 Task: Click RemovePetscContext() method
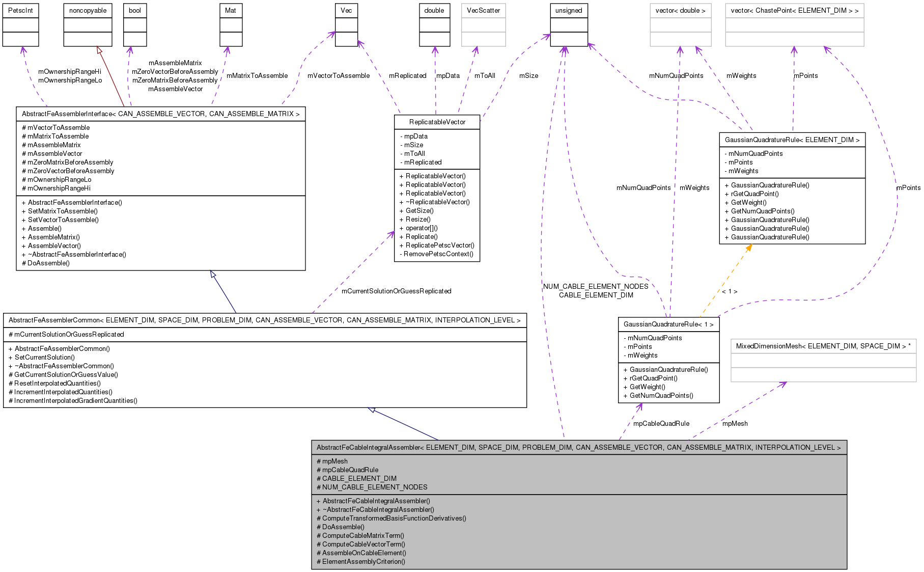coord(437,254)
